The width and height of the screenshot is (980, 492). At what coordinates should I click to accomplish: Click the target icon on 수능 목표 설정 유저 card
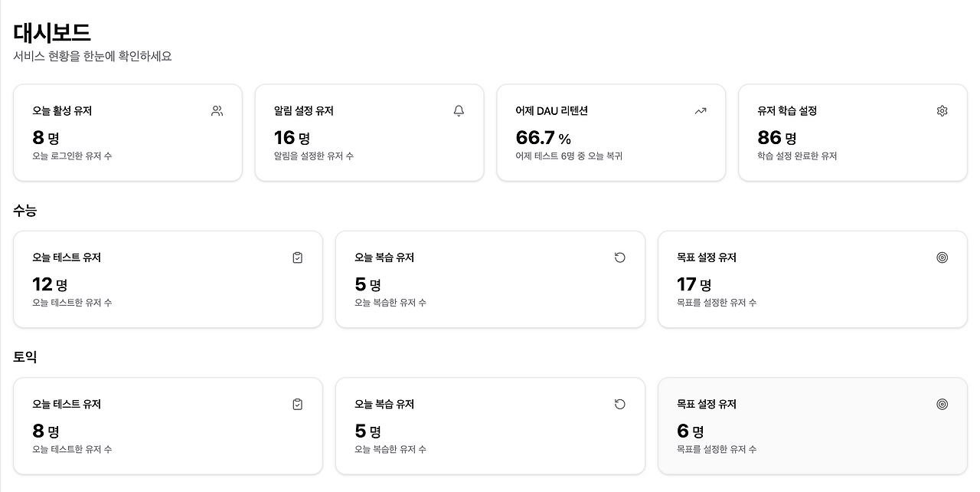(942, 257)
